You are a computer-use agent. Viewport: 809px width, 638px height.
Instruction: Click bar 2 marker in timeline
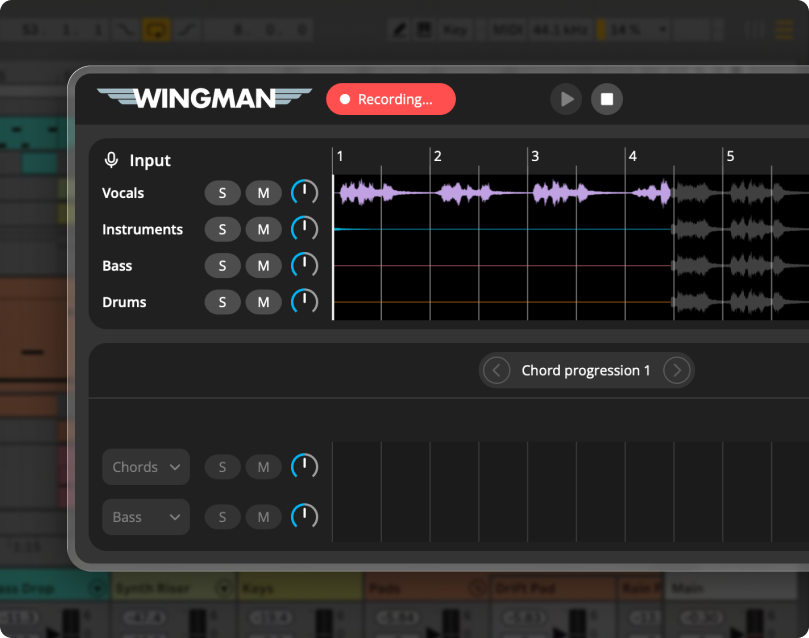[438, 156]
